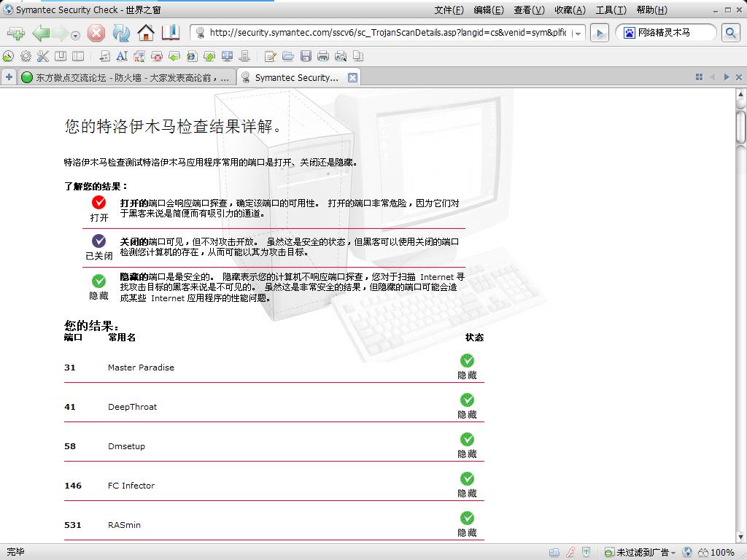Click the open folder icon

[287, 56]
